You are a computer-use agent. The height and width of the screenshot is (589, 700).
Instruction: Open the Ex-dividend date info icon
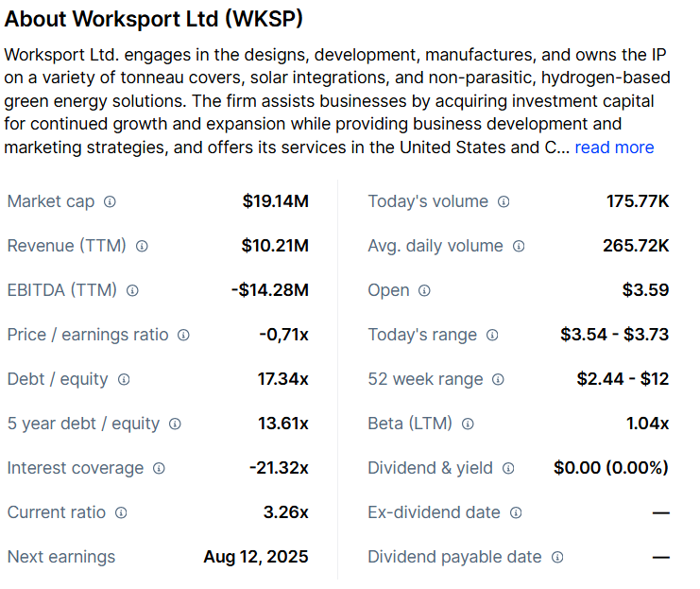click(516, 513)
